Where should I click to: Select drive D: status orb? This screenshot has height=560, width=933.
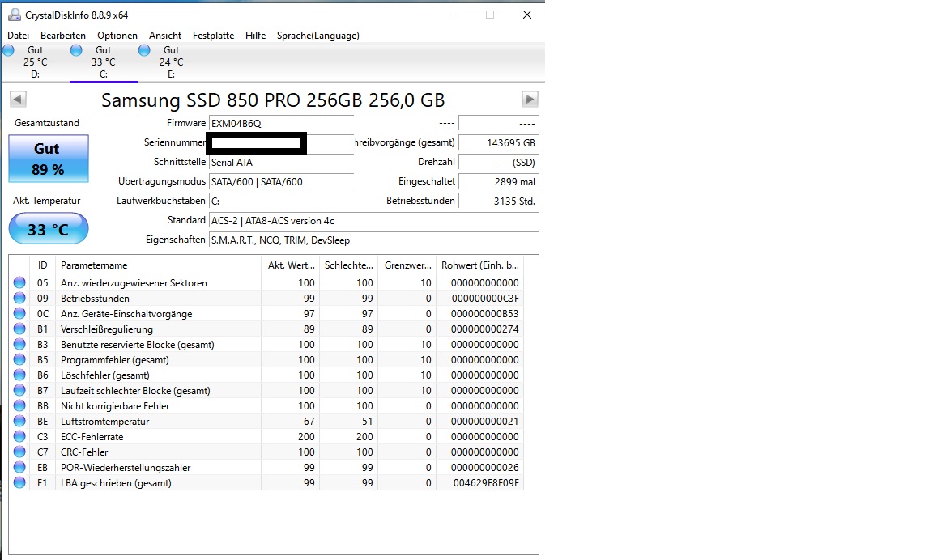(8, 50)
